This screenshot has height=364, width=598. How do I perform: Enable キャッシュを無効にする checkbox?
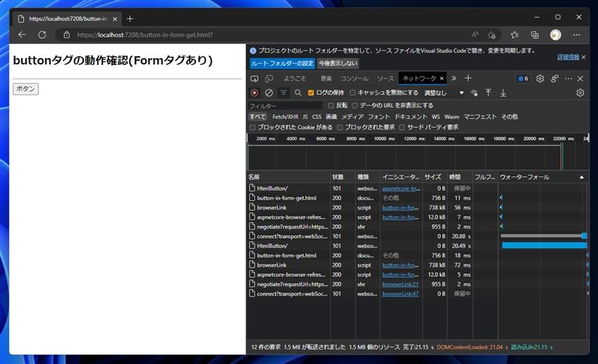(353, 93)
